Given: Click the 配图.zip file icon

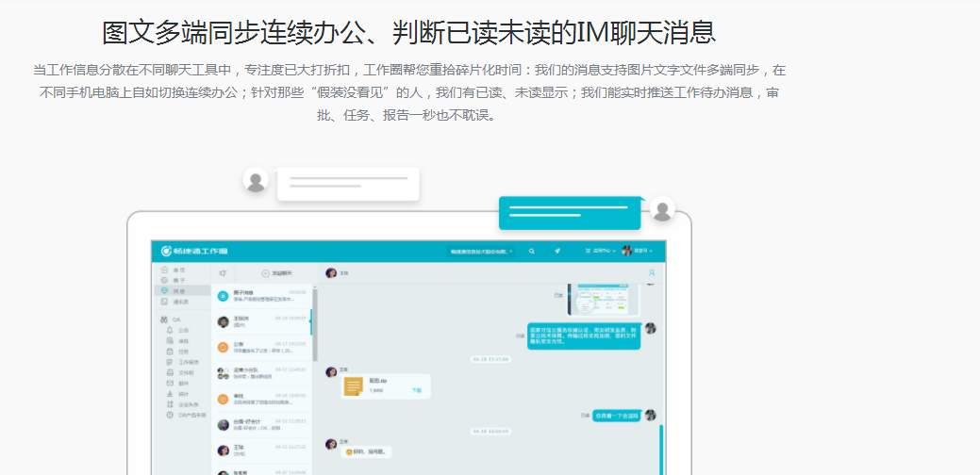Looking at the screenshot, I should (354, 385).
